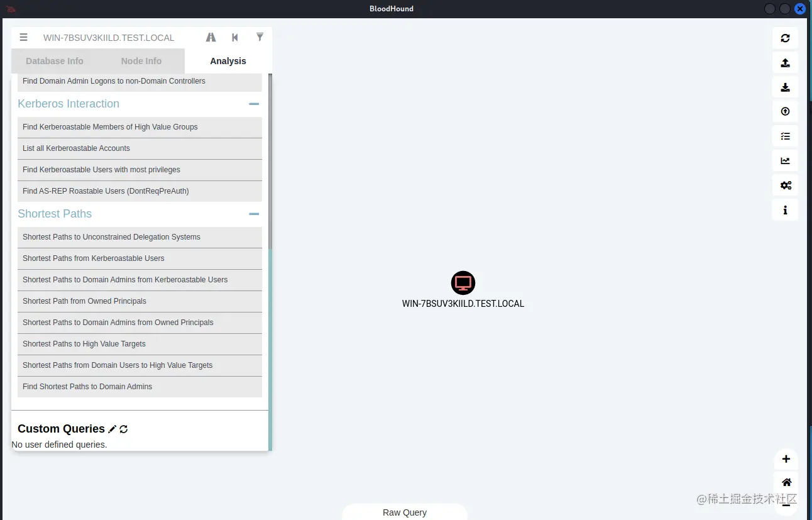Screen dimensions: 812x520
Task: Run Shortest Paths from Kerberoastable Users
Action: (140, 258)
